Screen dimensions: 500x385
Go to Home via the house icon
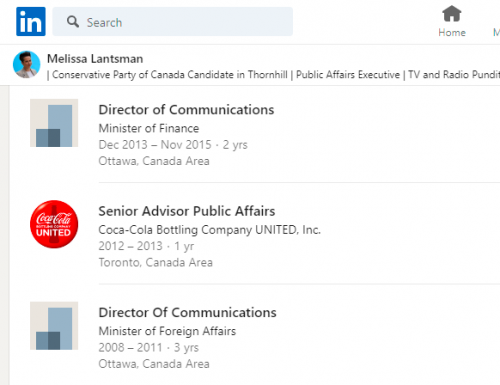[x=452, y=14]
